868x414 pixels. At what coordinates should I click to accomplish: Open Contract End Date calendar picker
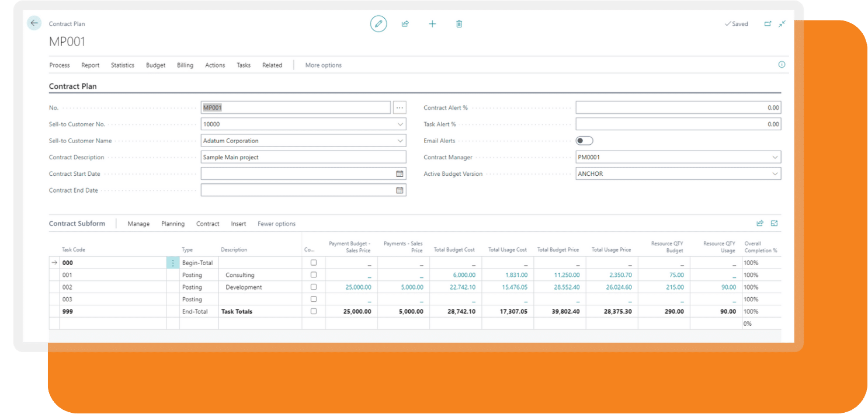click(400, 190)
